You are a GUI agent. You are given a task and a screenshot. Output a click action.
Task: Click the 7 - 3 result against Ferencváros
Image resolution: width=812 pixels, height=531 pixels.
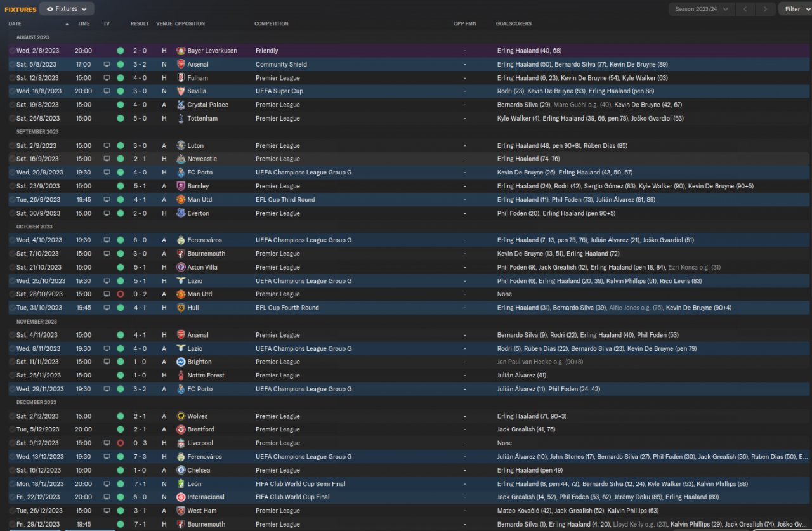tap(140, 457)
